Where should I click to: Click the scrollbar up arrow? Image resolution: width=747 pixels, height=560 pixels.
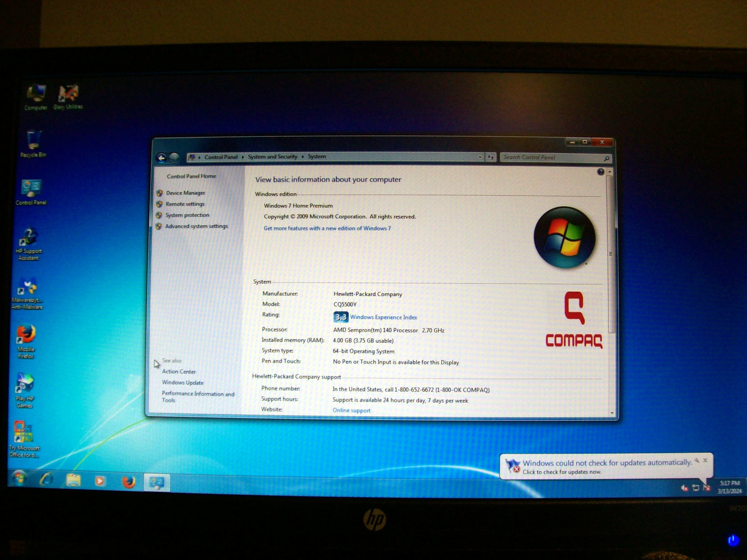610,172
